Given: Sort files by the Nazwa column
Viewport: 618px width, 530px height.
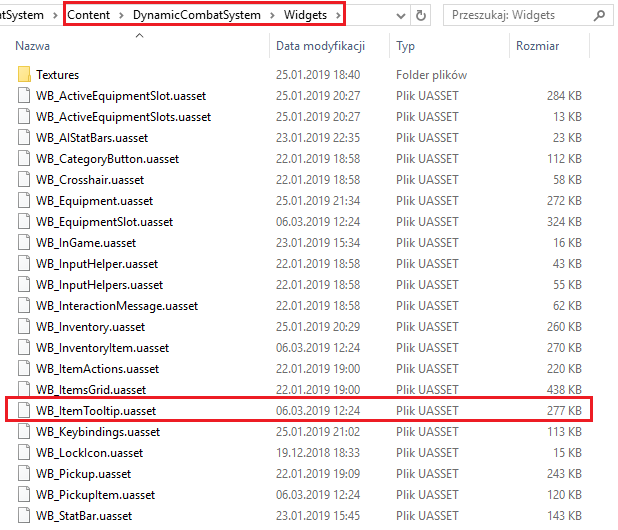Looking at the screenshot, I should (x=33, y=47).
